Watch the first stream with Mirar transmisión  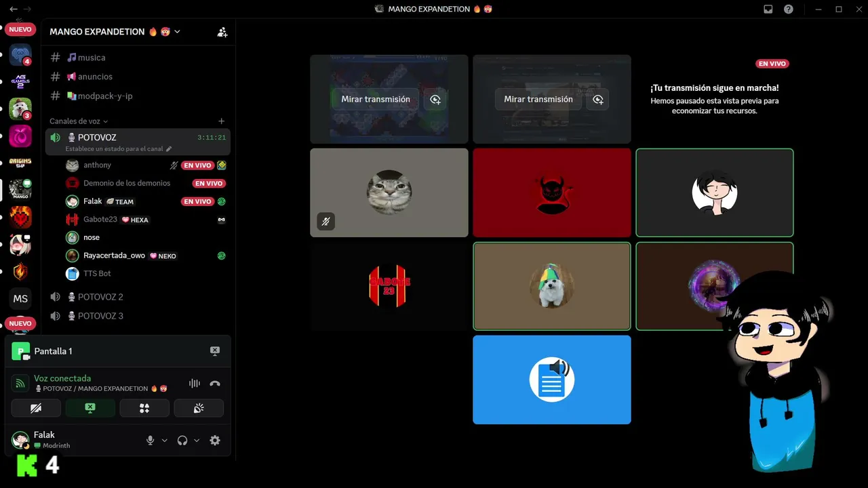(x=376, y=99)
